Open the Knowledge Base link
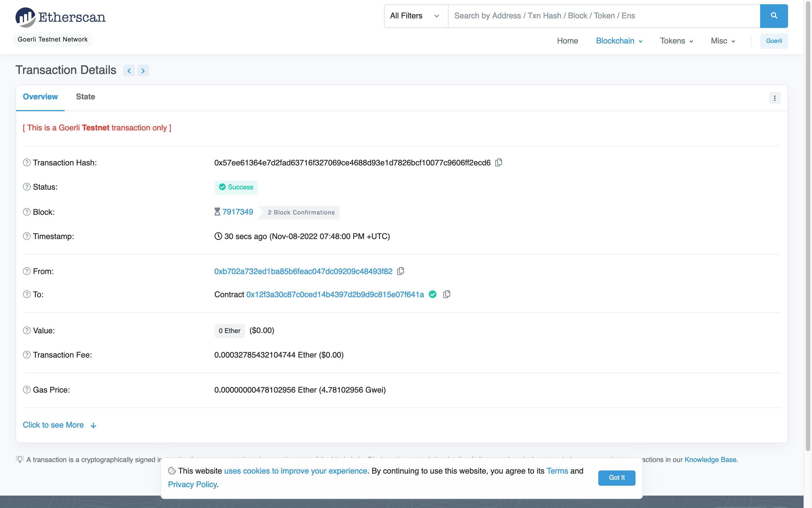Viewport: 812px width, 508px height. pos(710,460)
